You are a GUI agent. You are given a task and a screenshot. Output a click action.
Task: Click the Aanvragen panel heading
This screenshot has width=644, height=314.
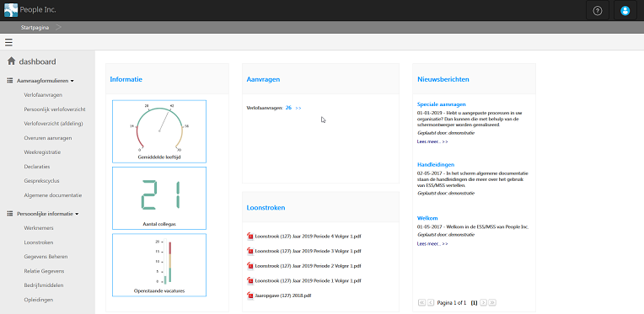click(x=263, y=79)
